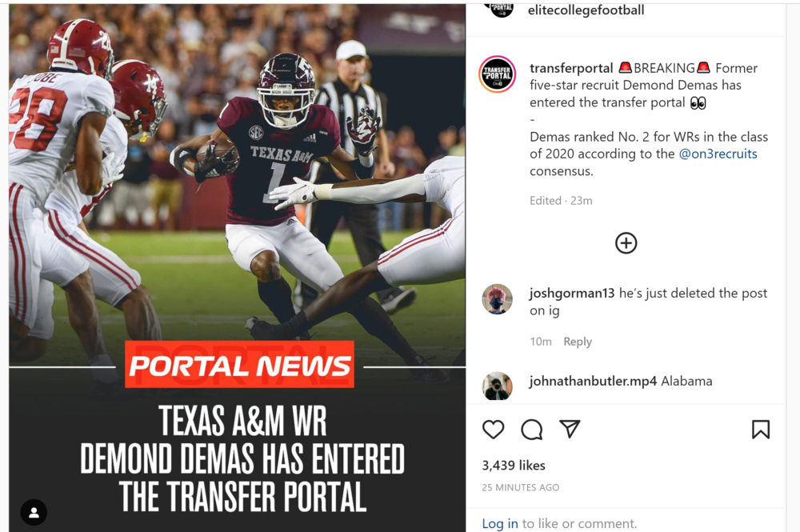Open the elitecollegefootball username
The image size is (800, 532).
pos(586,10)
